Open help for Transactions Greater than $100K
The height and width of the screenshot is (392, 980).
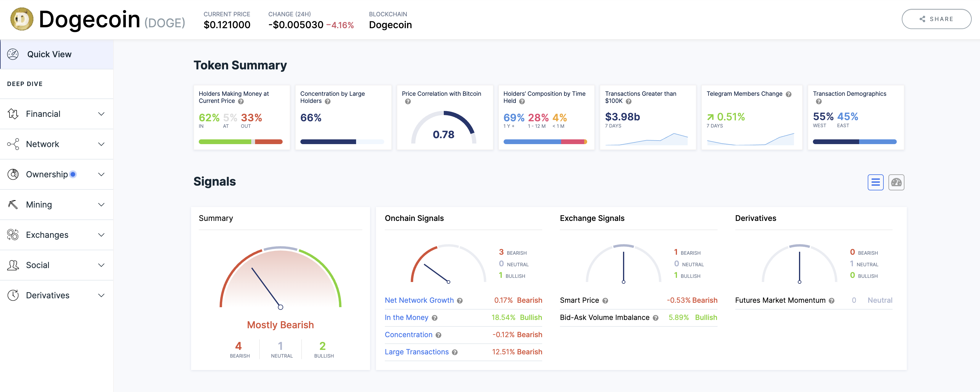coord(628,101)
